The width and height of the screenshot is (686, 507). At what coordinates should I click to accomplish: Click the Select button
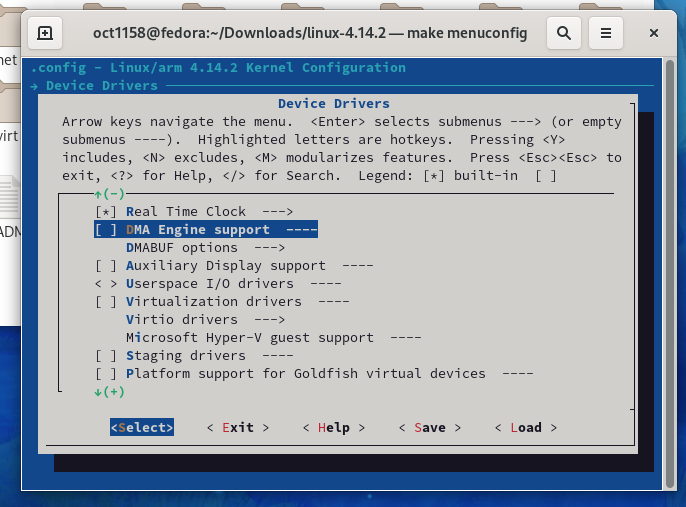(142, 427)
